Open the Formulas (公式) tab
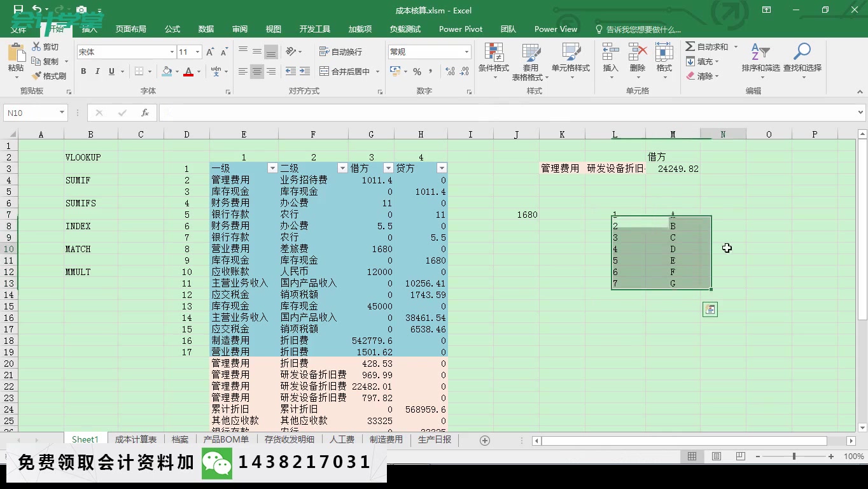The height and width of the screenshot is (489, 868). [172, 29]
